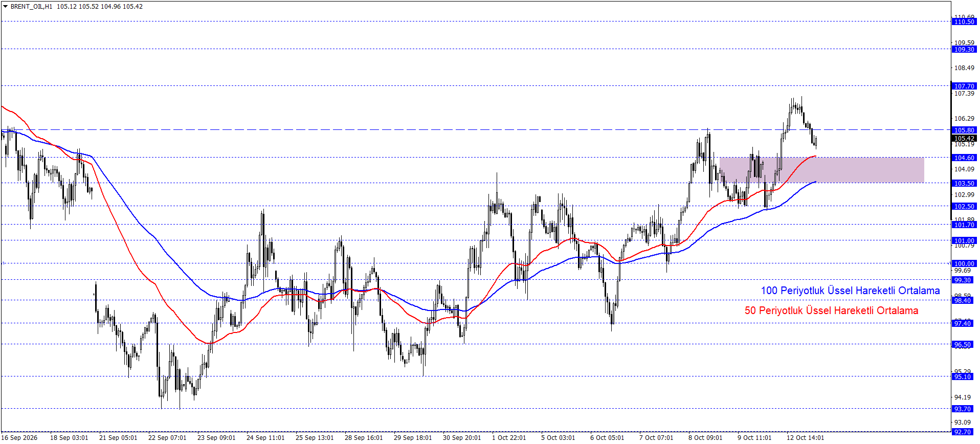The width and height of the screenshot is (980, 444).
Task: Click the 94.19 price scale value
Action: [963, 397]
